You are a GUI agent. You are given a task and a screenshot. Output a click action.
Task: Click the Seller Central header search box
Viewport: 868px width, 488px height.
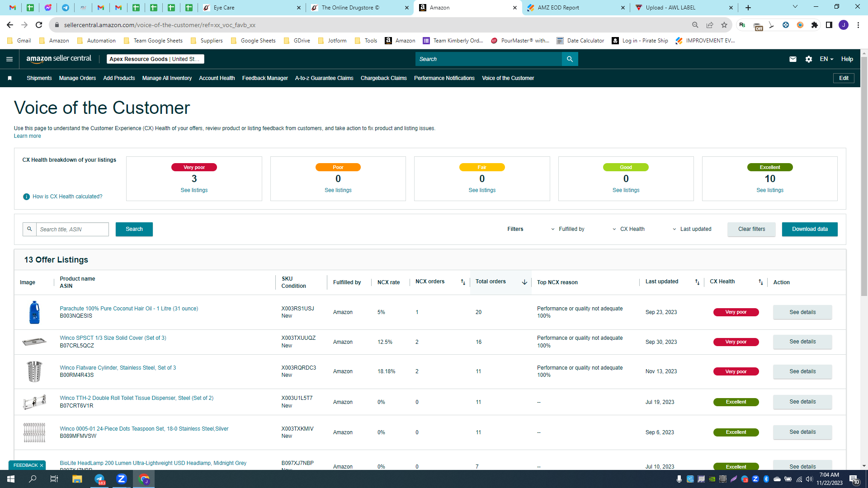[488, 59]
